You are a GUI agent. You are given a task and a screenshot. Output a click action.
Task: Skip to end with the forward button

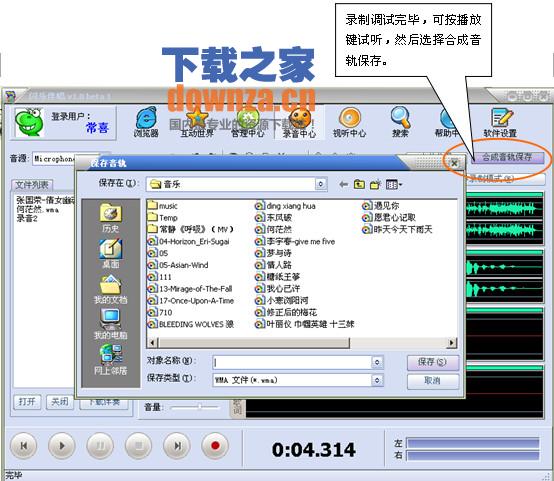[x=177, y=446]
